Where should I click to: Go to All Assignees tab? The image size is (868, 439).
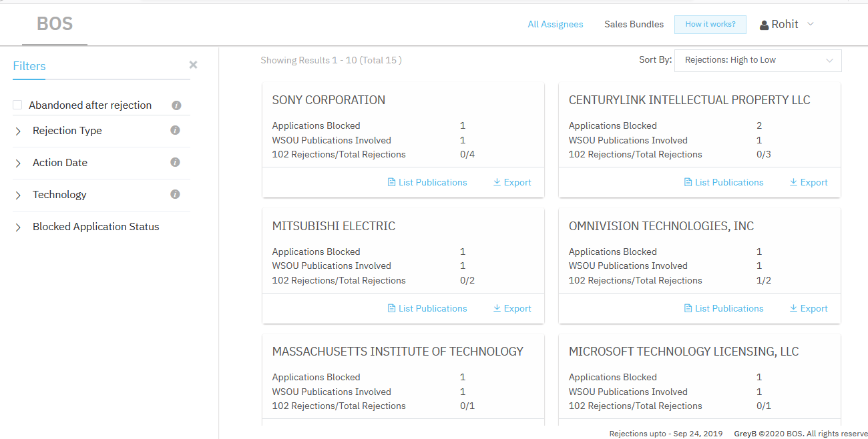tap(555, 24)
